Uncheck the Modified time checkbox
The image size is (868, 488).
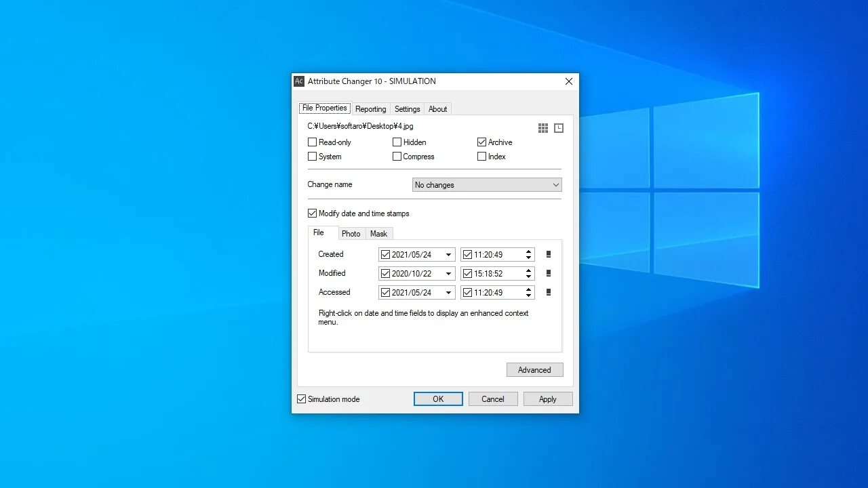coord(467,274)
